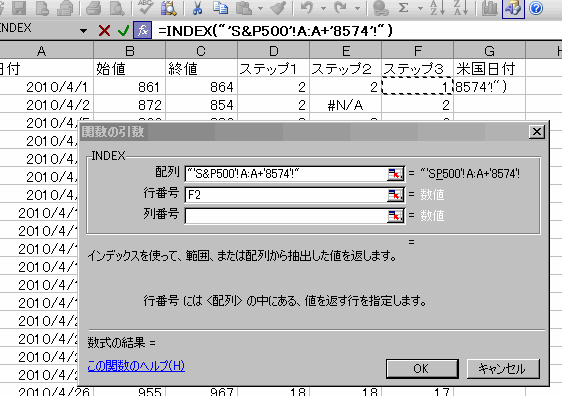Click the キャンセル button
Image resolution: width=562 pixels, height=396 pixels.
pos(503,369)
